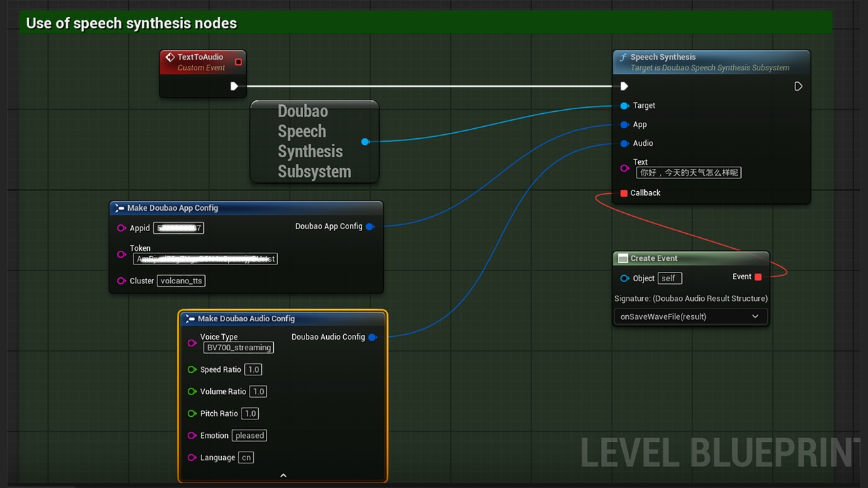Select the TextToAudio node title

tap(200, 57)
